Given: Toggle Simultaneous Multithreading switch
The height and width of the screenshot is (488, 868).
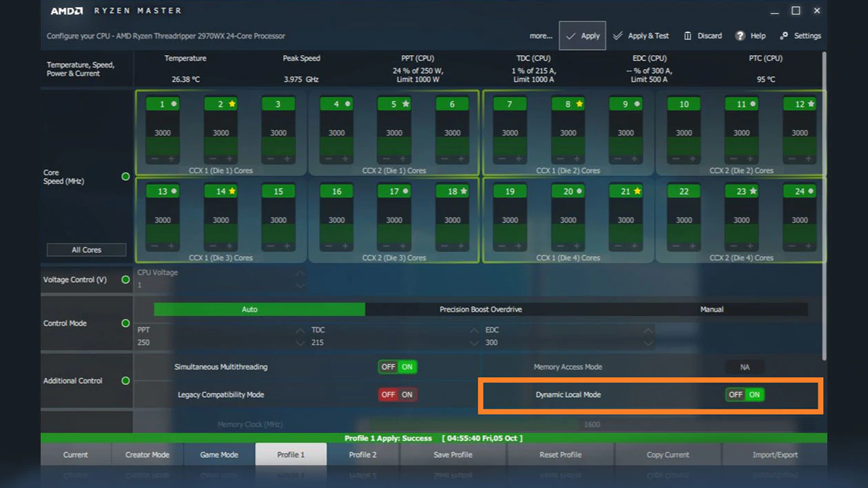Looking at the screenshot, I should coord(397,367).
